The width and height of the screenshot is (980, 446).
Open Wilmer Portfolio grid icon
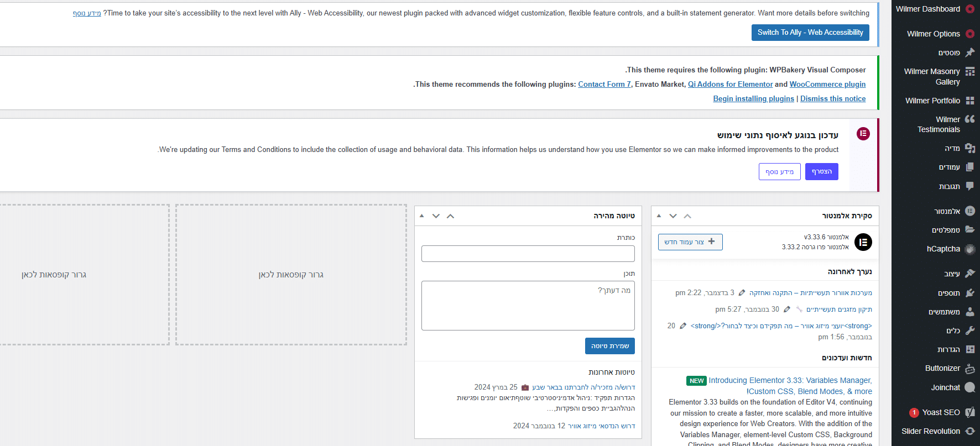pos(969,101)
